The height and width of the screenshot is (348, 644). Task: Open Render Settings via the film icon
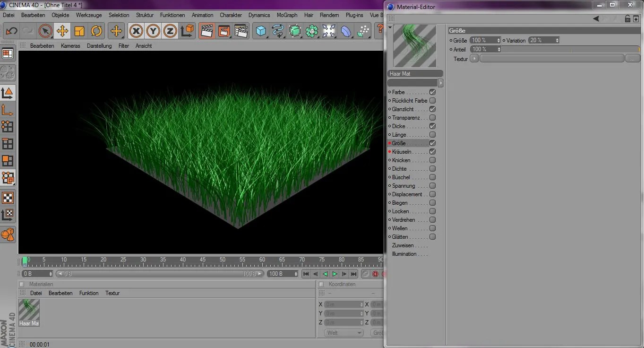241,31
